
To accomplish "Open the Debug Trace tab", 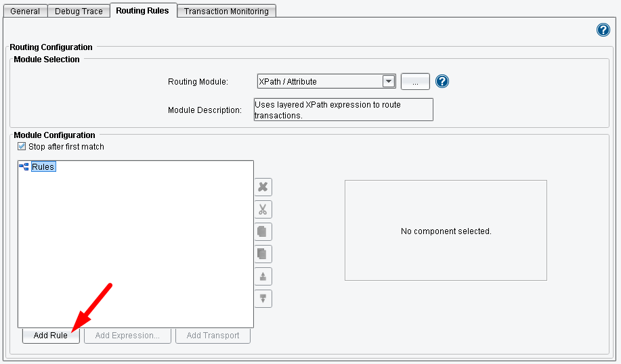I will tap(79, 11).
